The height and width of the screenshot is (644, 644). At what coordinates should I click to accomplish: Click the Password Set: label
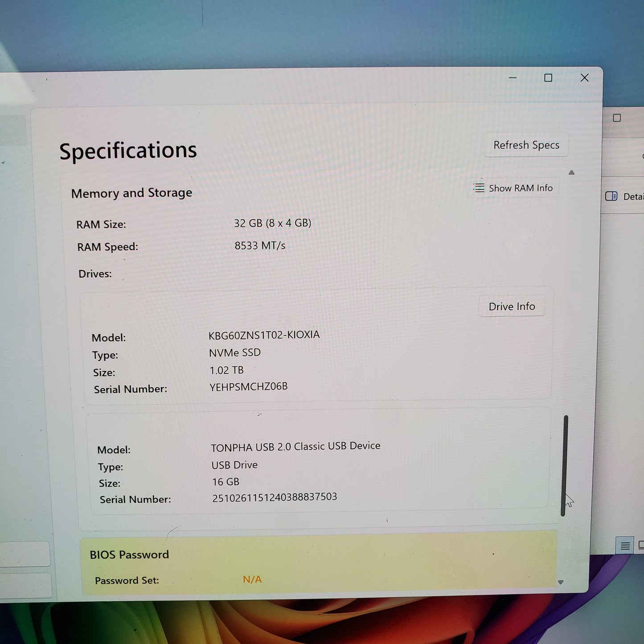[x=127, y=580]
